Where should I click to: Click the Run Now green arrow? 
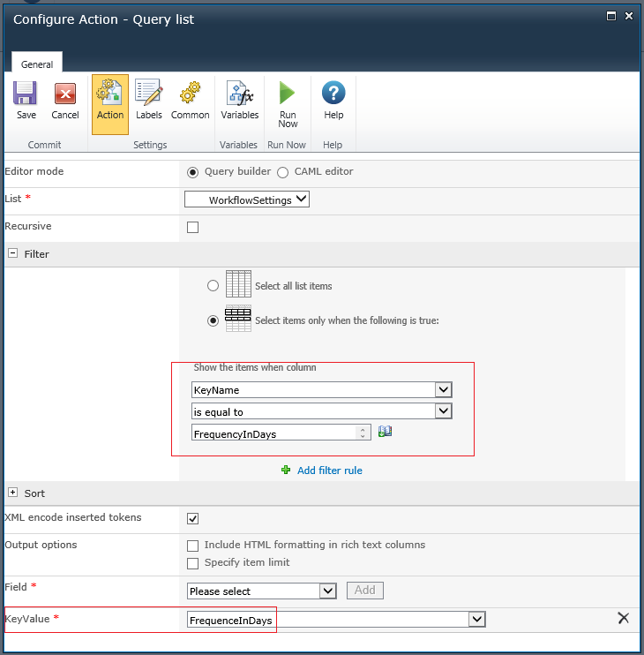(287, 93)
